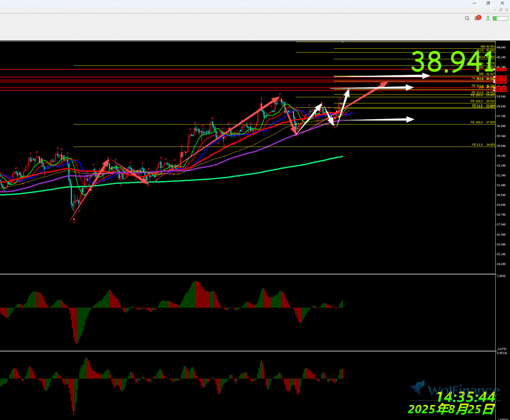Select the red 40.099 price label
Image resolution: width=510 pixels, height=420 pixels.
[501, 90]
